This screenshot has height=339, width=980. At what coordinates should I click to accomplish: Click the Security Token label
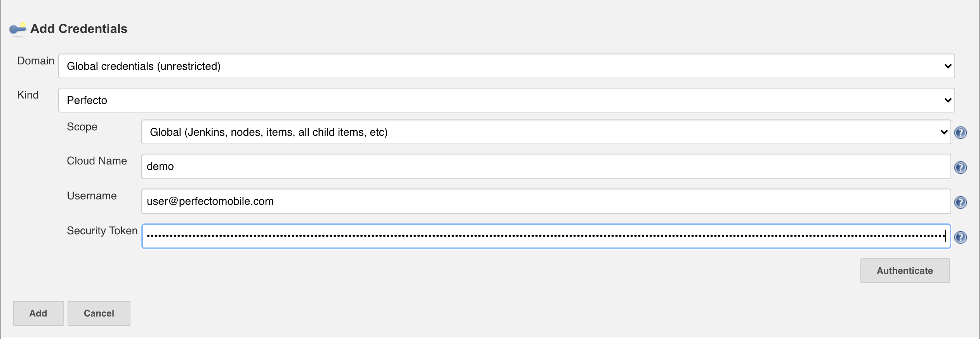[102, 231]
